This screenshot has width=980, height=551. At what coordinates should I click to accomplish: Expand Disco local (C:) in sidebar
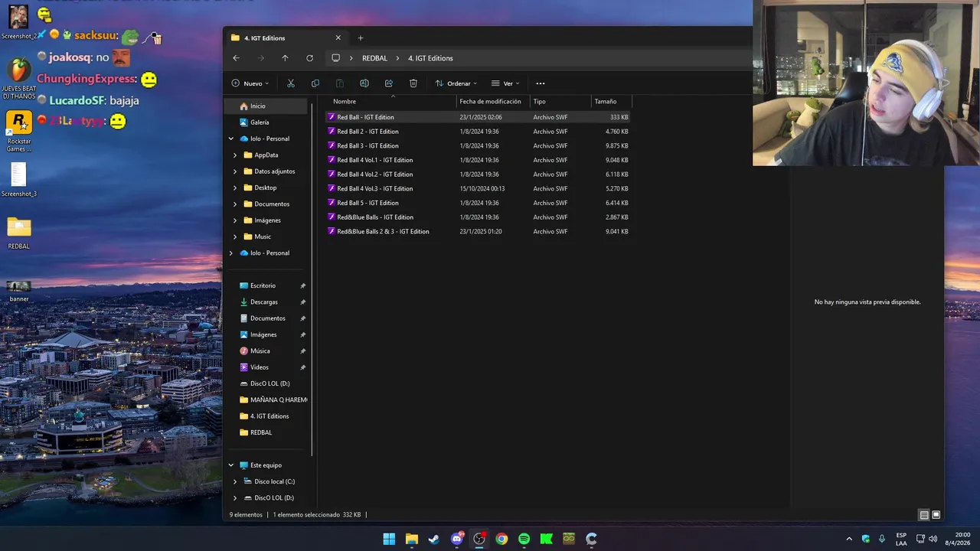tap(235, 481)
